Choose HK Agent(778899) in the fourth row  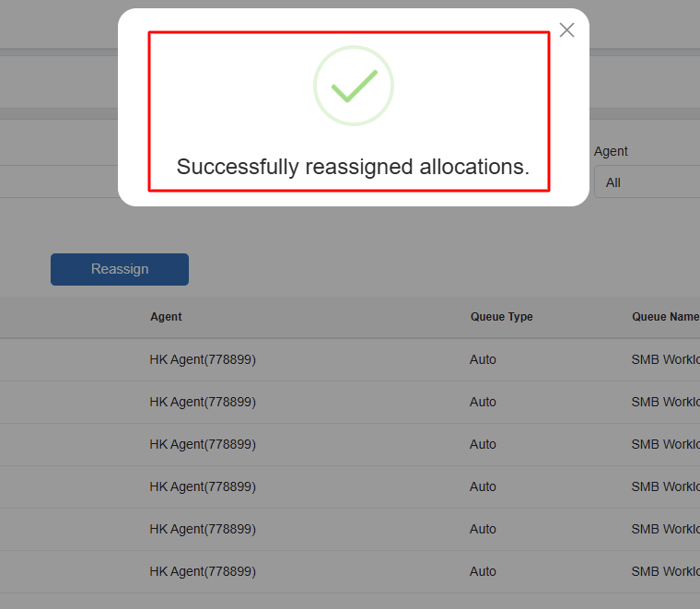pos(203,486)
